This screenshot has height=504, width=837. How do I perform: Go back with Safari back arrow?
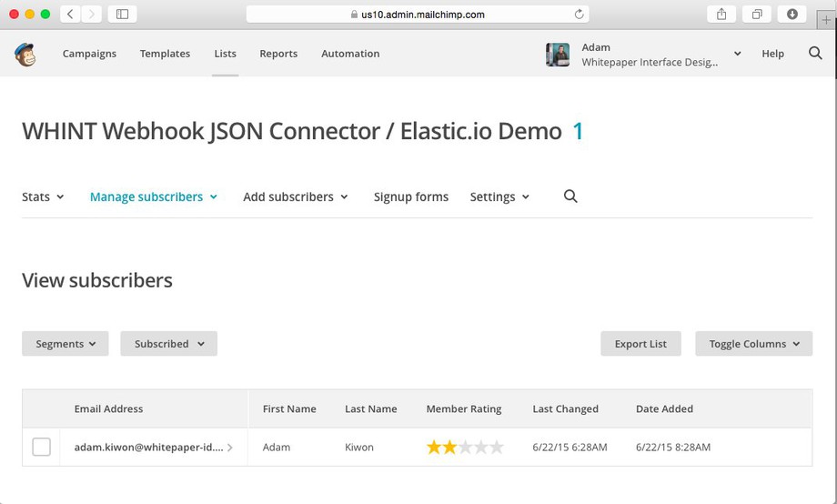(70, 14)
